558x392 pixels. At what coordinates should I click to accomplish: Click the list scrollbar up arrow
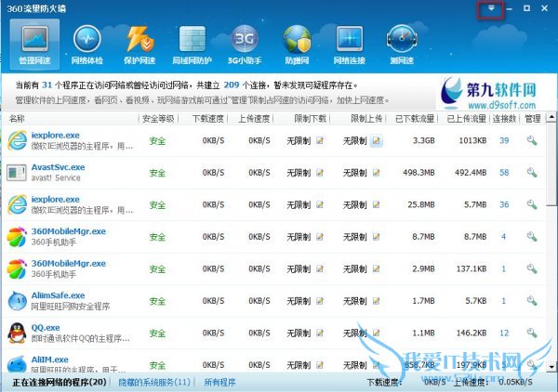[551, 117]
